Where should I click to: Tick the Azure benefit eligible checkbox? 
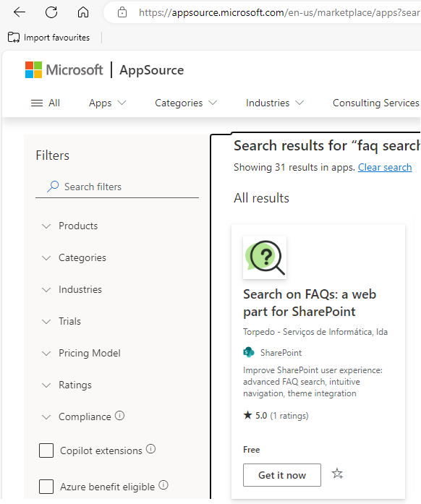coord(46,487)
